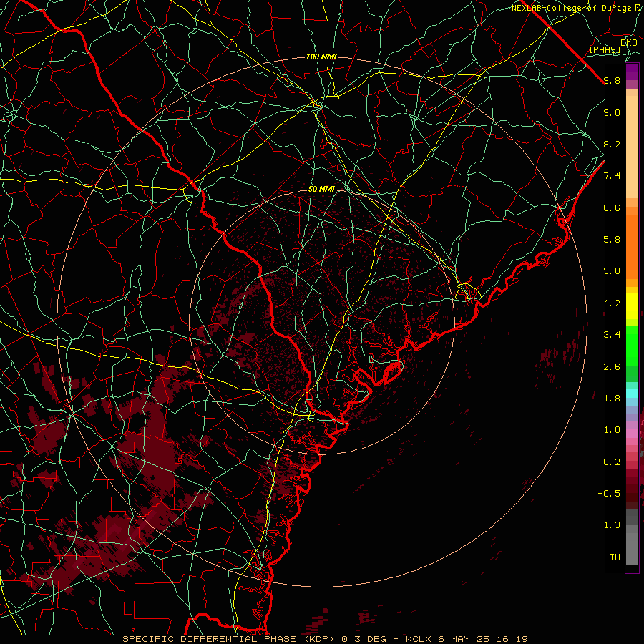Pick the cyan band of the color scale

(632, 394)
